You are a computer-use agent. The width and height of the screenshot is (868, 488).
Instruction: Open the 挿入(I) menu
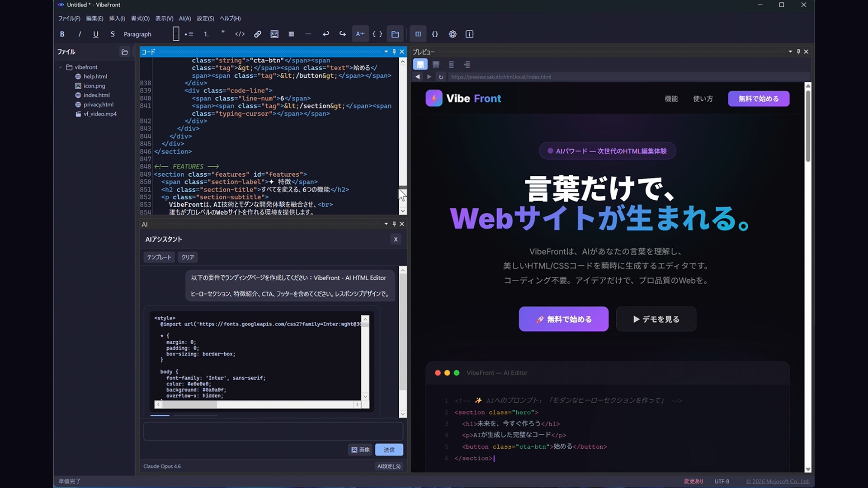[x=117, y=19]
